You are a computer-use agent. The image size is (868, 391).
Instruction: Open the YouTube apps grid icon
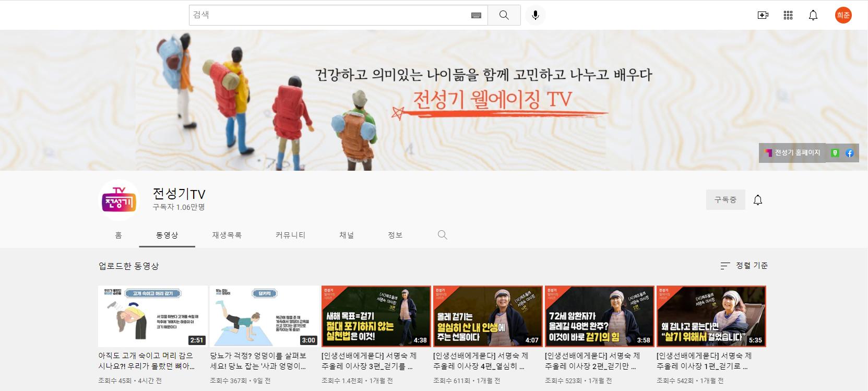tap(788, 15)
